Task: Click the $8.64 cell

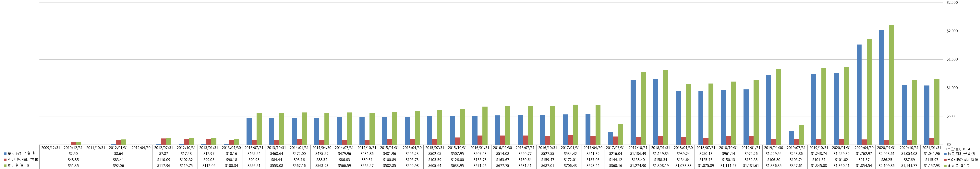Action: tap(119, 153)
